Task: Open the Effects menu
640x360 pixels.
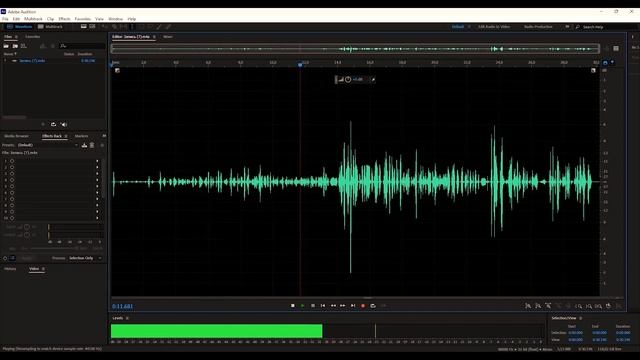Action: tap(64, 19)
